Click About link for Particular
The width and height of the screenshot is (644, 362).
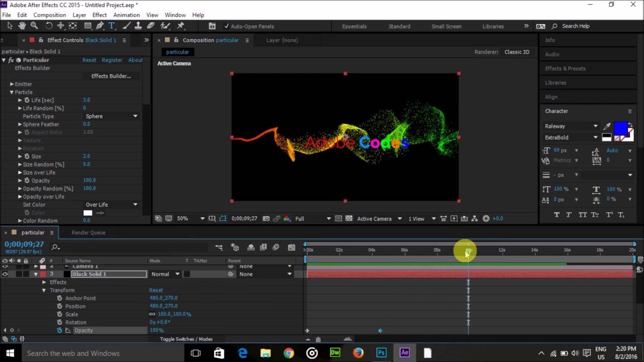pyautogui.click(x=135, y=60)
